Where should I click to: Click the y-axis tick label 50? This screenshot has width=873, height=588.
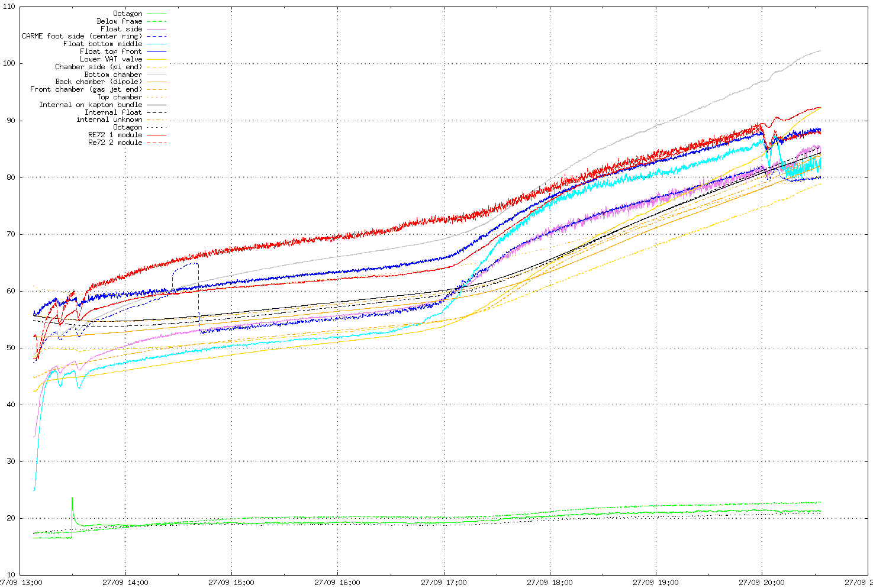(11, 348)
